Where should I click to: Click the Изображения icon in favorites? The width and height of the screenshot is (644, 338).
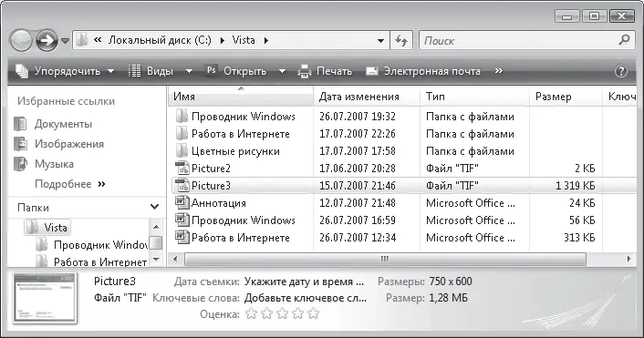[x=21, y=144]
